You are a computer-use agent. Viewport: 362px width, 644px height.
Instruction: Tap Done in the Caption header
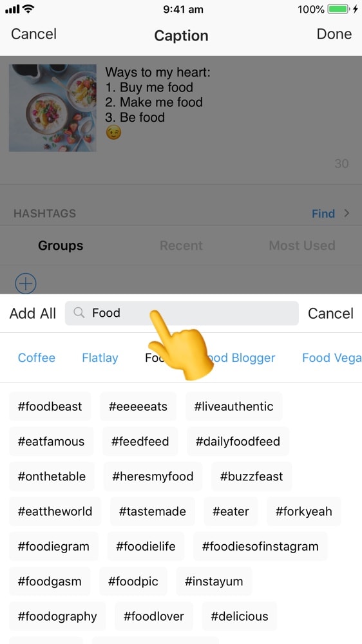coord(334,34)
